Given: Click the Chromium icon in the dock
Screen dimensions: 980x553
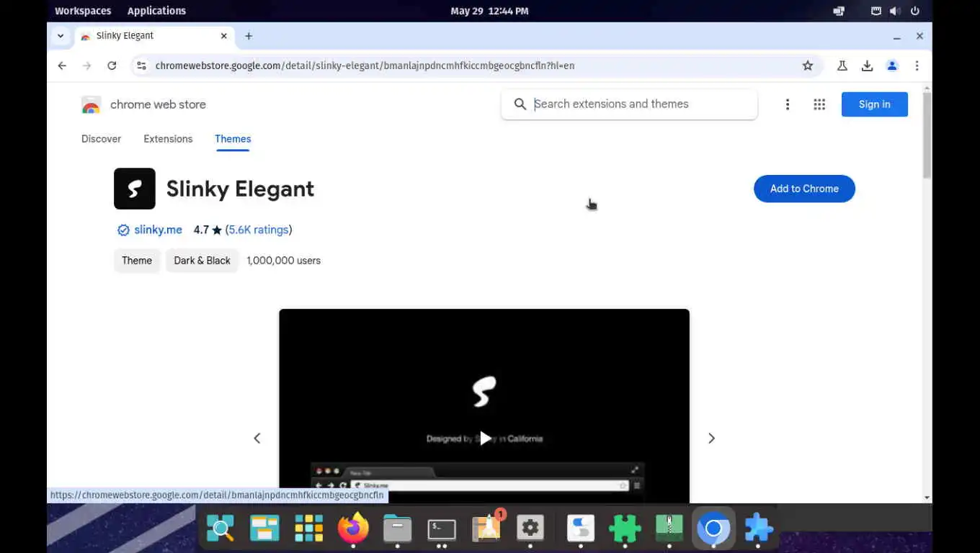Looking at the screenshot, I should tap(713, 529).
